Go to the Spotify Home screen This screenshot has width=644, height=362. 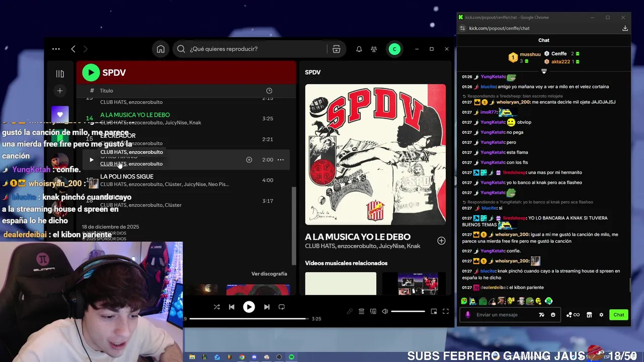(160, 49)
